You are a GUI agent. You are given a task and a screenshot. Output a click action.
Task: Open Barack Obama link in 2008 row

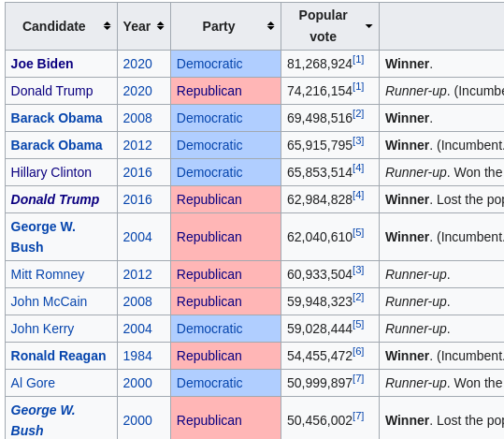point(56,118)
